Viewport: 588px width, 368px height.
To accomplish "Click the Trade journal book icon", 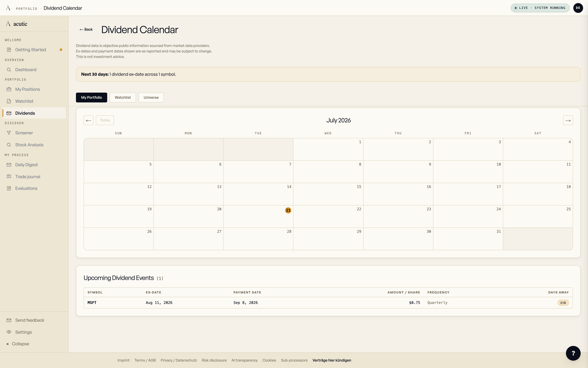I will tap(9, 177).
